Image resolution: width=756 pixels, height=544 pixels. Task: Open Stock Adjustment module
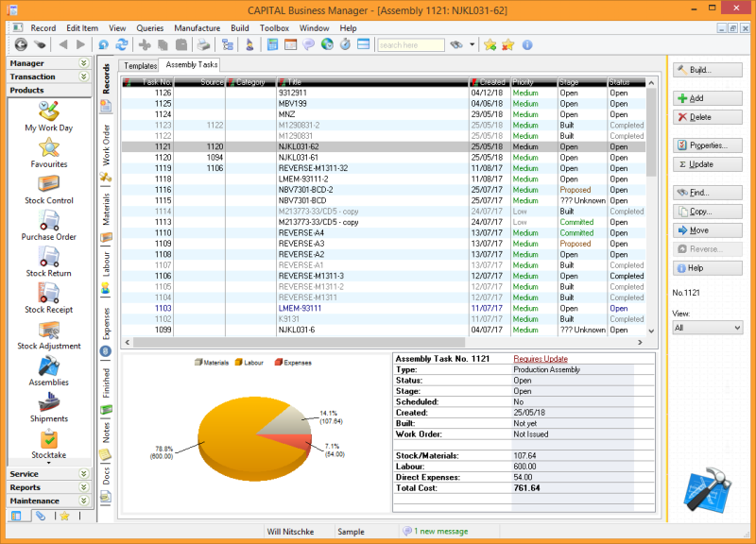pos(49,335)
